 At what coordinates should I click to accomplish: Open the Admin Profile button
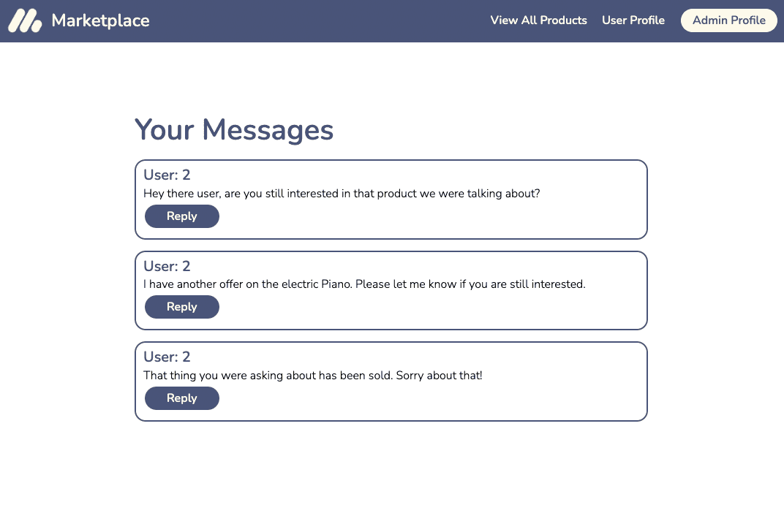pyautogui.click(x=729, y=20)
